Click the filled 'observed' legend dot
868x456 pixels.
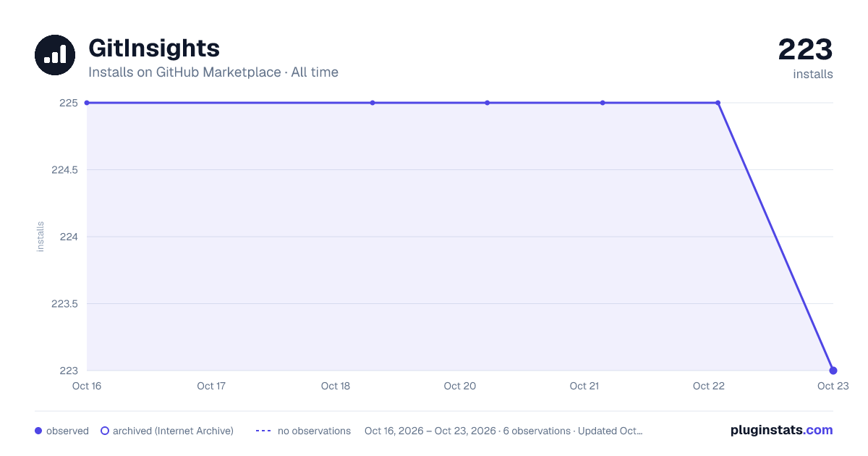[38, 431]
